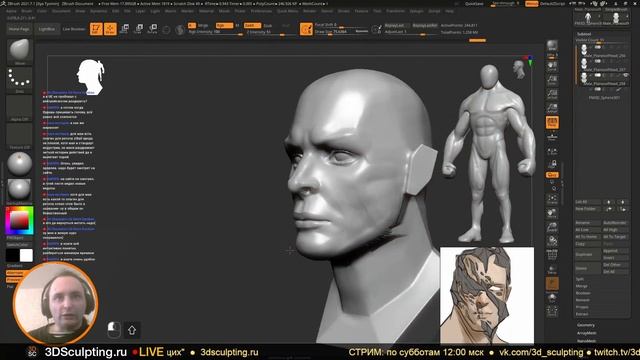This screenshot has height=360, width=640.
Task: Open the material sphere selector
Action: point(19,164)
